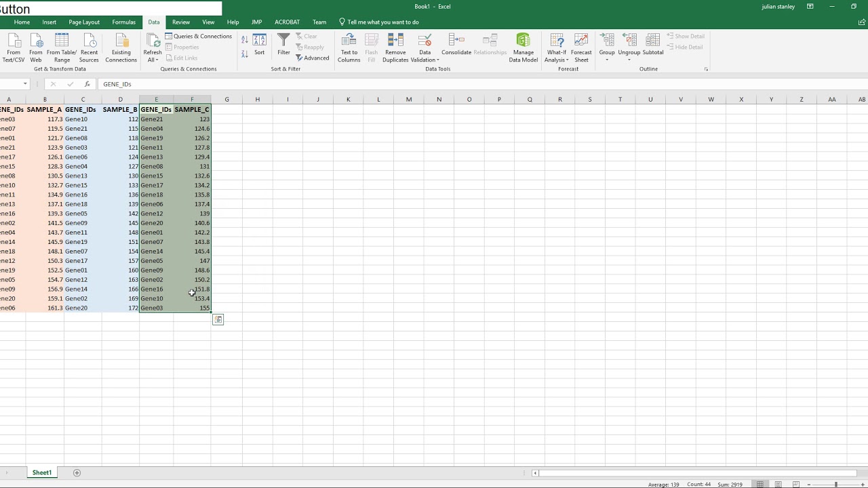Select the cell with value 172
This screenshot has height=488, width=868.
pos(120,308)
